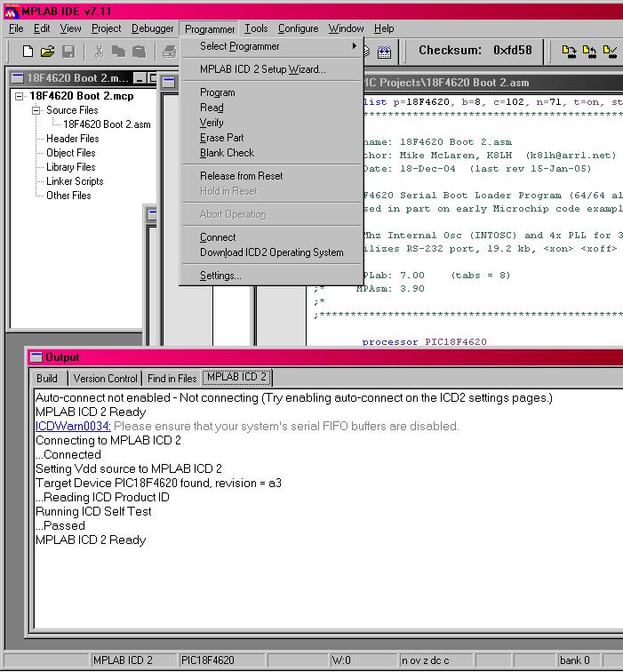This screenshot has height=672, width=623.
Task: Click the Checksum 0xfd58 display
Action: (x=475, y=50)
